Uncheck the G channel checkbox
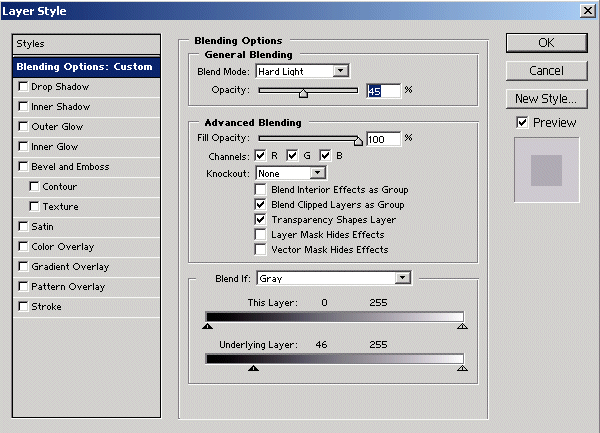600x433 pixels. coord(292,155)
